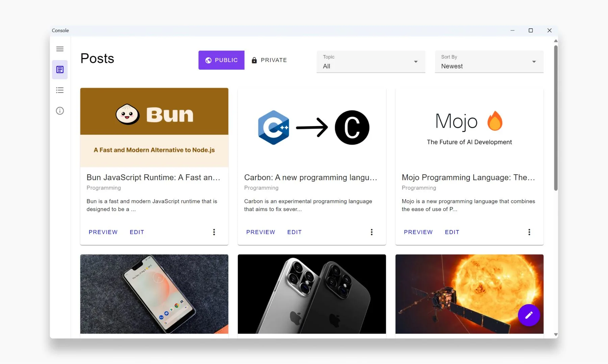This screenshot has width=608, height=364.
Task: Click the Programming label under Carbon post
Action: click(261, 188)
